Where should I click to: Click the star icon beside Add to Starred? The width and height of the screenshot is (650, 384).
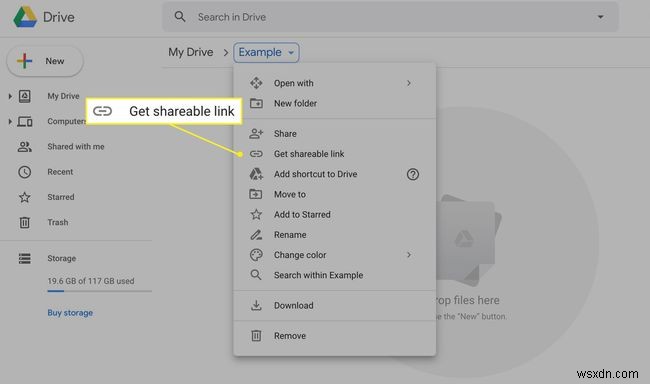pyautogui.click(x=256, y=214)
